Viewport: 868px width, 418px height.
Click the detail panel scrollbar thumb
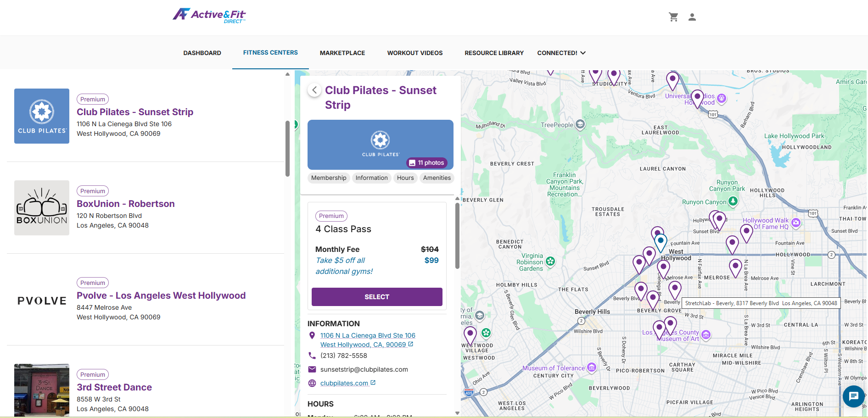click(x=457, y=236)
